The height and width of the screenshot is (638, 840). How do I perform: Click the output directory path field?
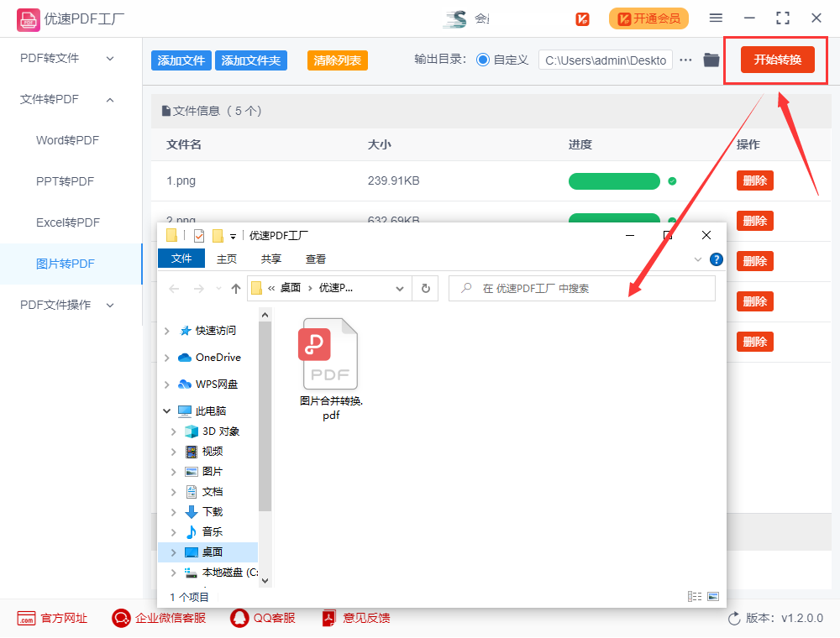pos(606,60)
